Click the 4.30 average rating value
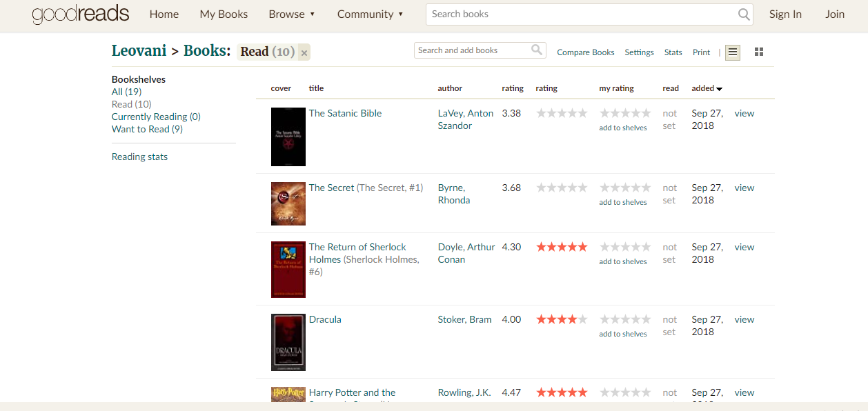 tap(511, 247)
